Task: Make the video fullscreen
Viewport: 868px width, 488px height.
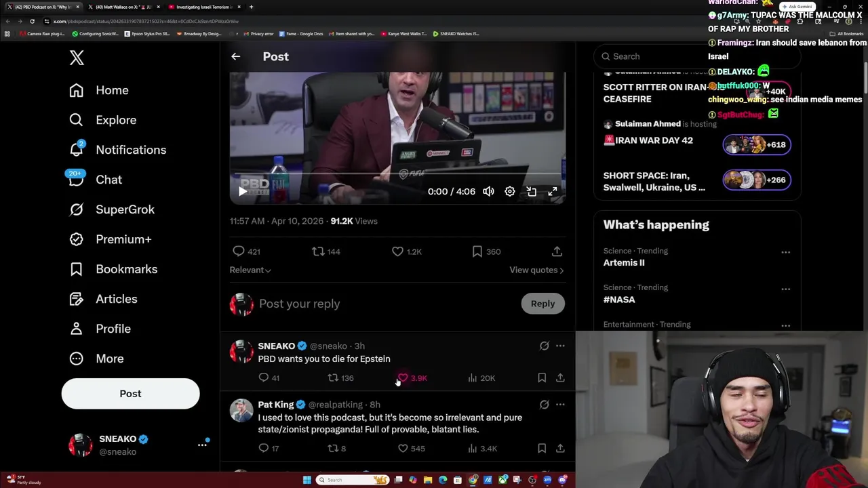Action: 553,192
